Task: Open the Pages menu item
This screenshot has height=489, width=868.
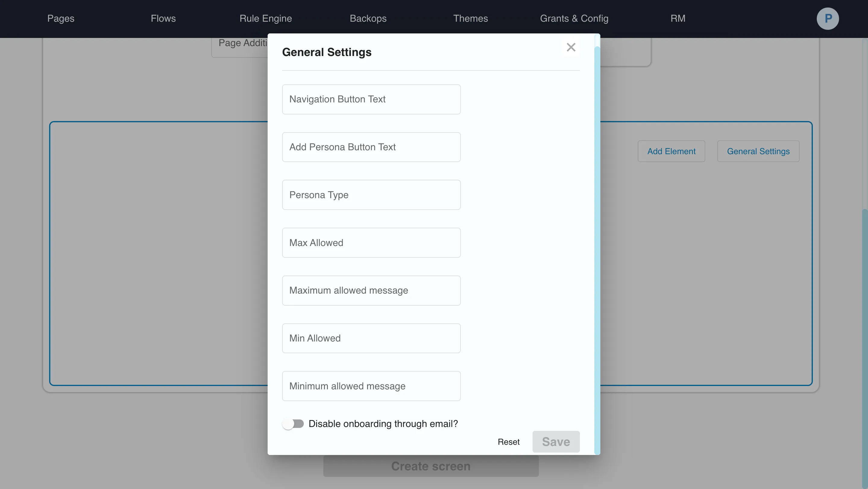Action: [x=61, y=18]
